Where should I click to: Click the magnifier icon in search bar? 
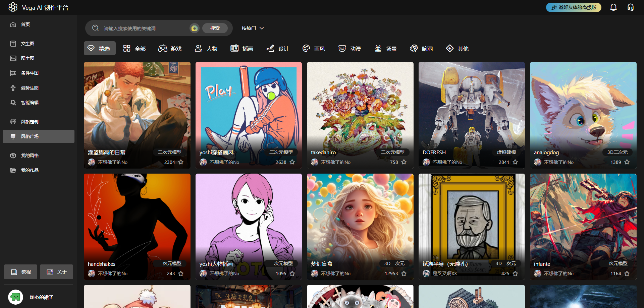tap(96, 28)
